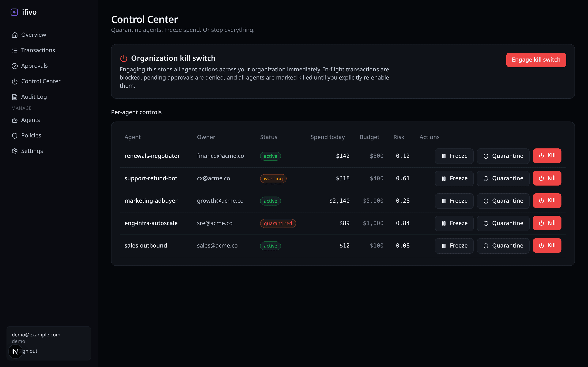The width and height of the screenshot is (588, 367).
Task: Freeze the marketing-adbuyer agent
Action: [454, 201]
